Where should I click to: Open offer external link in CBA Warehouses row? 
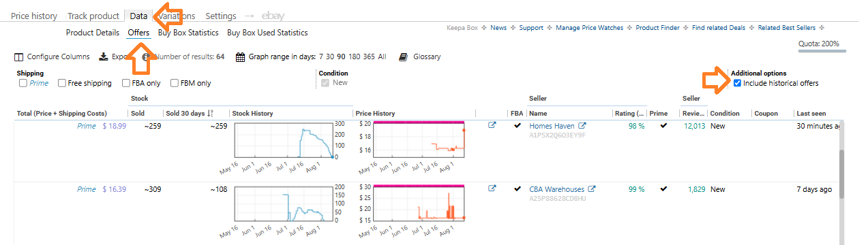point(492,189)
